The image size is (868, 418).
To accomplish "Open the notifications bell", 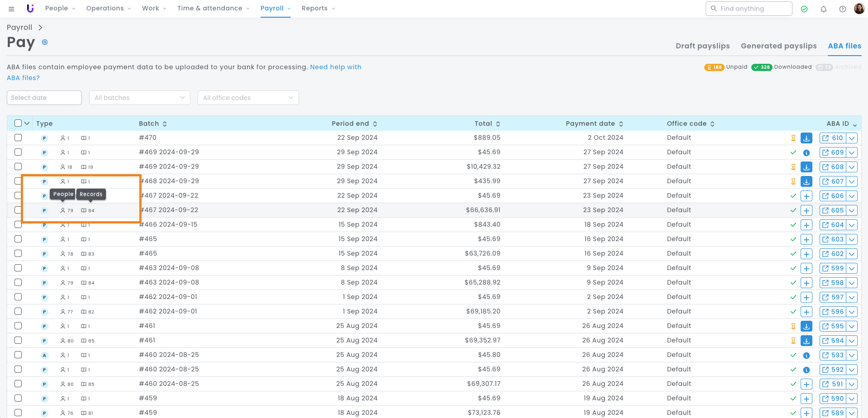I will tap(823, 9).
